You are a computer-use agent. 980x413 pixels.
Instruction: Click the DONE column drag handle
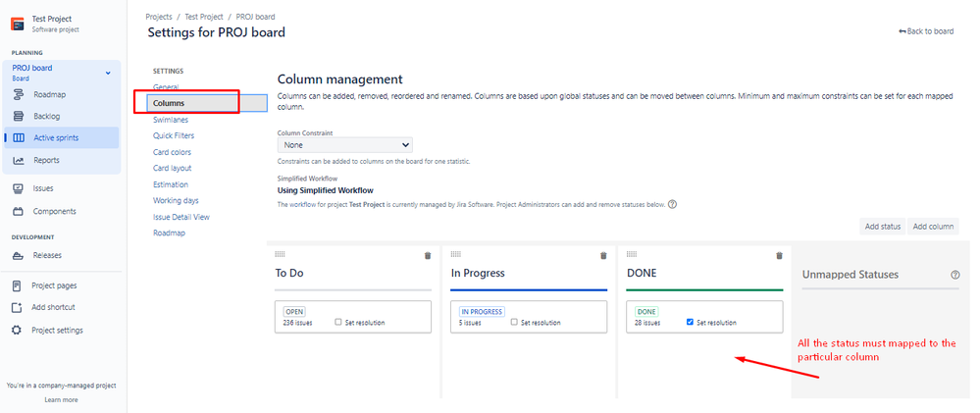pyautogui.click(x=631, y=254)
